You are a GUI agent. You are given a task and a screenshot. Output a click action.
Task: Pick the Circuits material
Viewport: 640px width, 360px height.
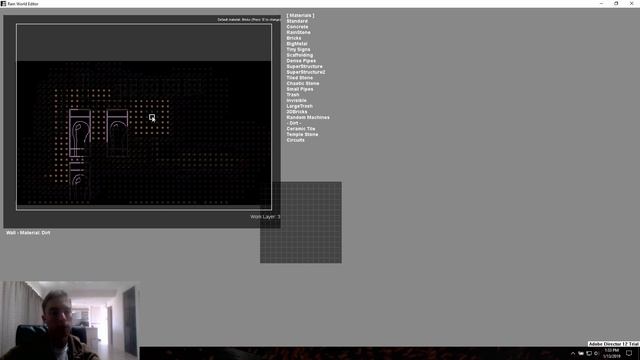click(x=295, y=140)
